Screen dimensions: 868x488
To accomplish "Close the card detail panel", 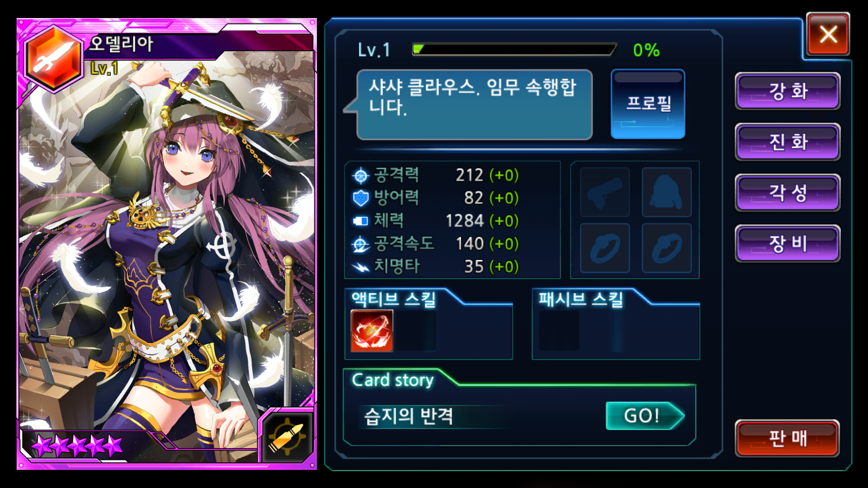I will click(828, 34).
